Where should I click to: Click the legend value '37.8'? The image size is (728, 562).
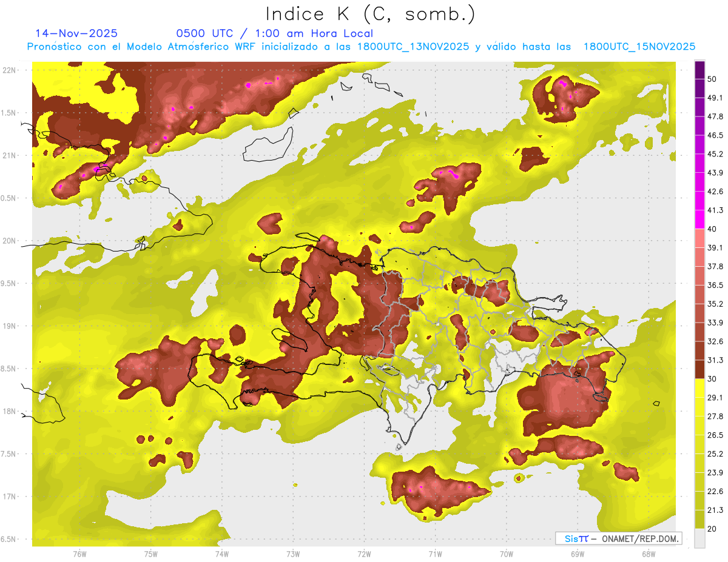point(715,267)
